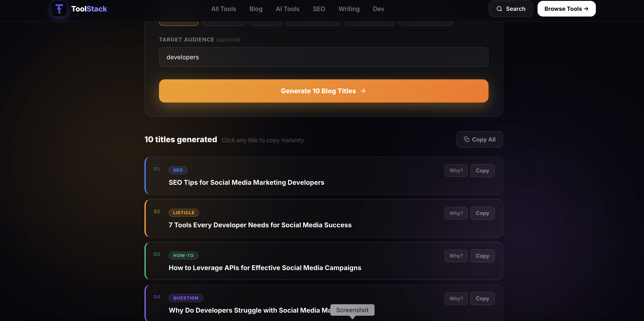The image size is (644, 321).
Task: Open the AI Tools navigation item
Action: [x=288, y=9]
